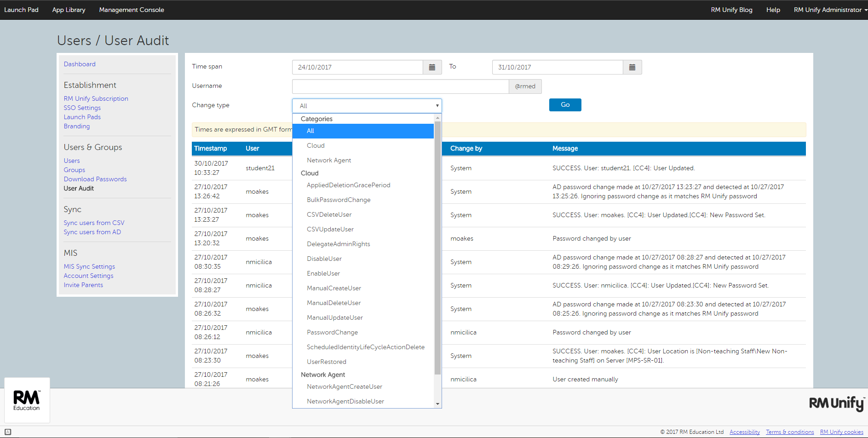Click the Message column header
This screenshot has height=438, width=868.
[x=565, y=149]
